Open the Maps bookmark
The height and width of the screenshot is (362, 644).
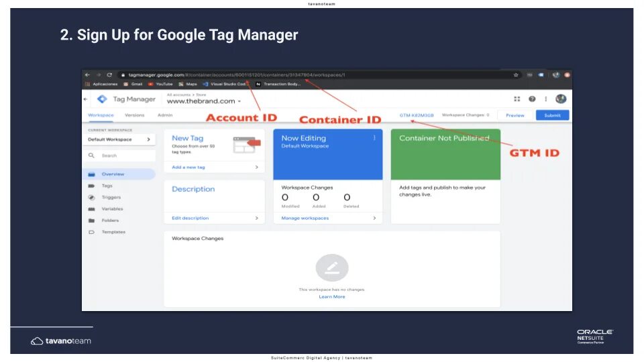click(188, 84)
